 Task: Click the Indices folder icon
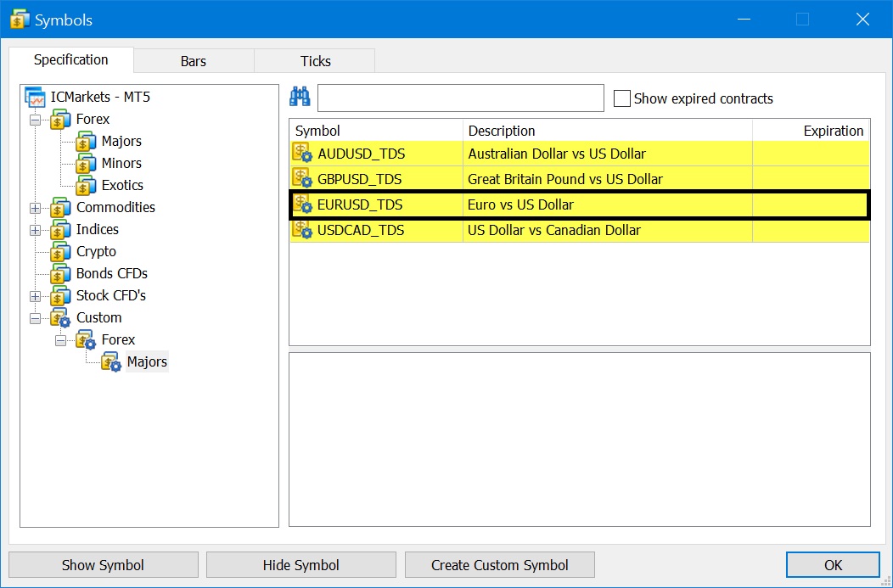click(60, 231)
